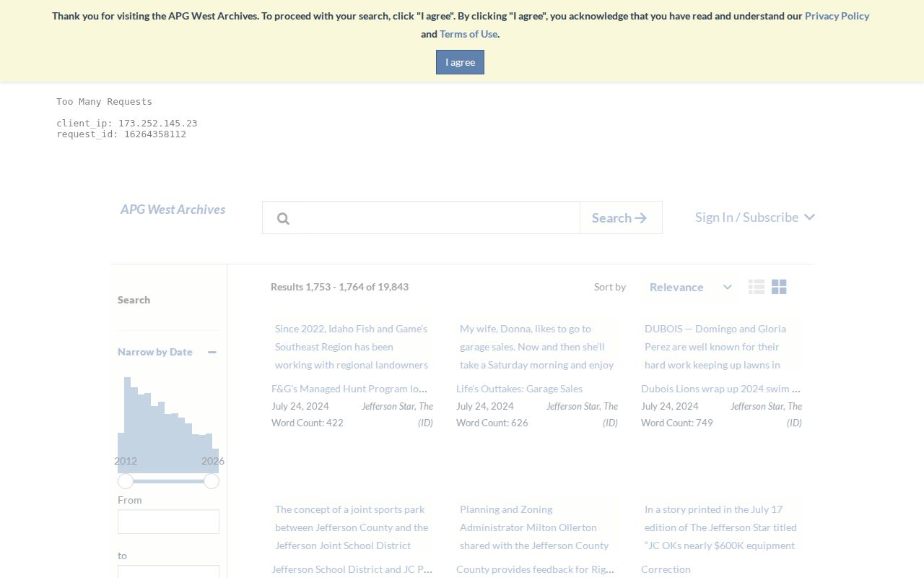Click the 2012 date slider handle
The height and width of the screenshot is (578, 924).
tap(126, 481)
